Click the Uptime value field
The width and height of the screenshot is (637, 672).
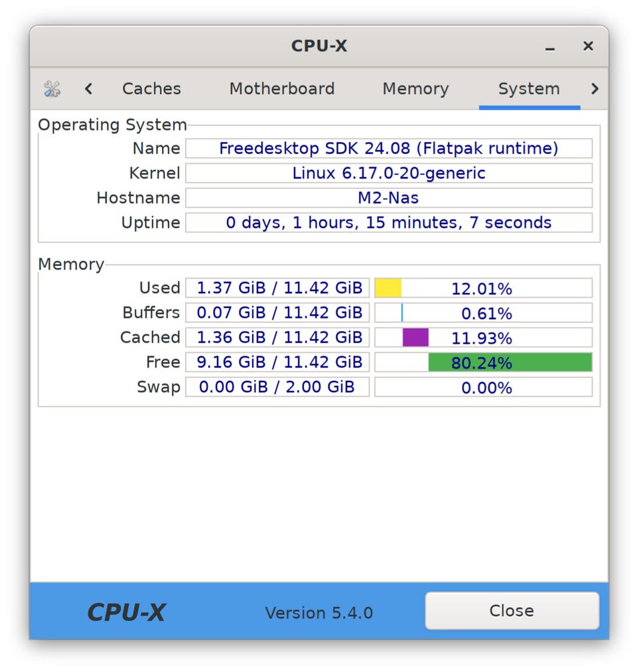point(389,222)
